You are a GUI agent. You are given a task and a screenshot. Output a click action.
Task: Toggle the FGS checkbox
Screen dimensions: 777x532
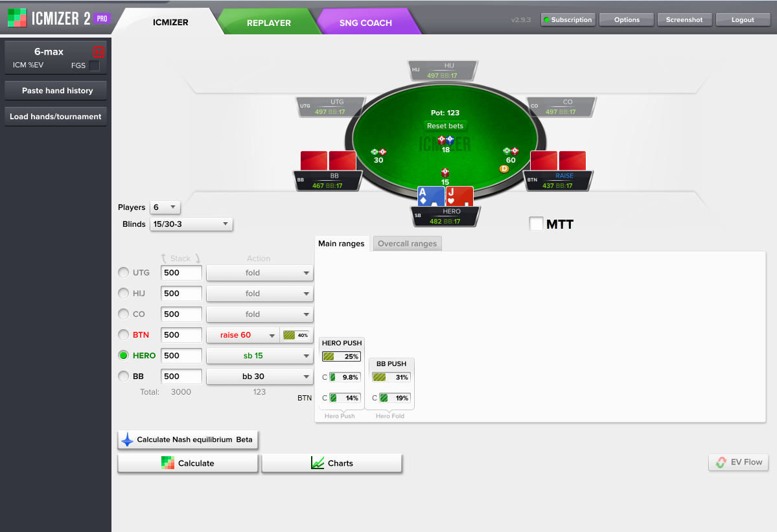94,65
